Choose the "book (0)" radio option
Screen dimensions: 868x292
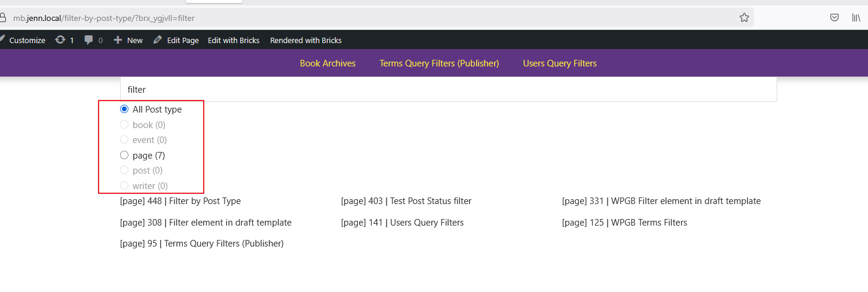(124, 125)
